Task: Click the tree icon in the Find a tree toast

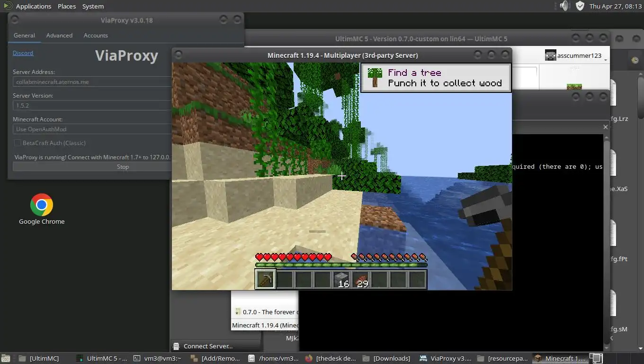Action: click(375, 77)
